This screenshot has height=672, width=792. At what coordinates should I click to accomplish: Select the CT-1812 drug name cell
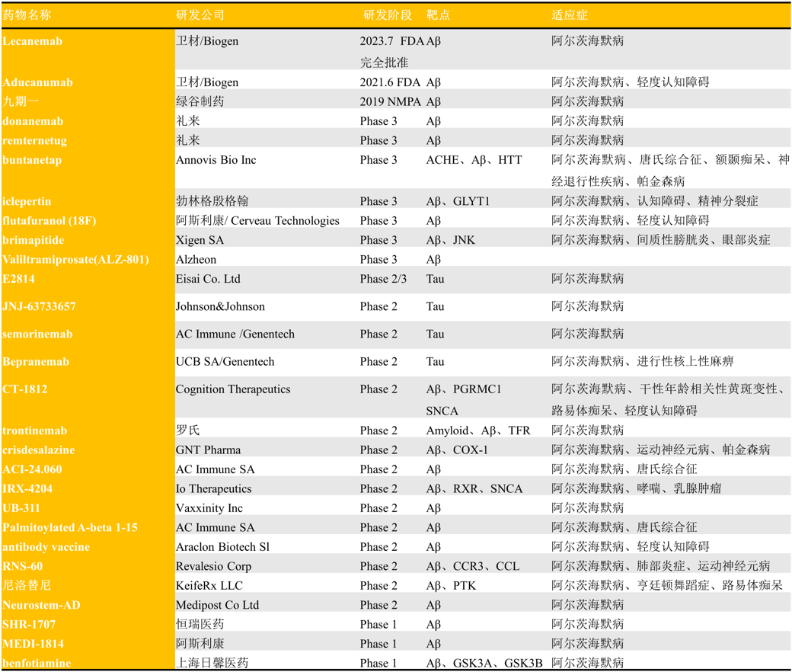click(24, 389)
